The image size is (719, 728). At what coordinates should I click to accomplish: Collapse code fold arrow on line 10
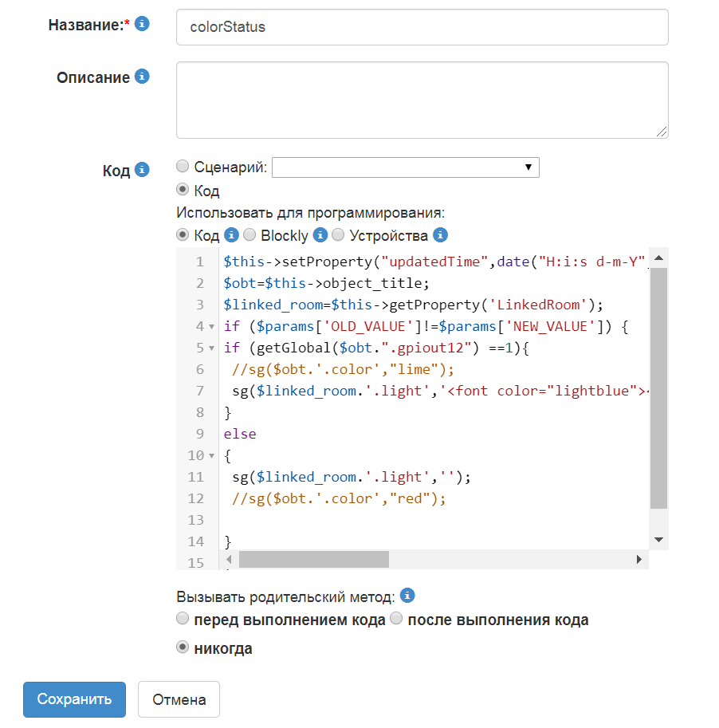click(211, 456)
